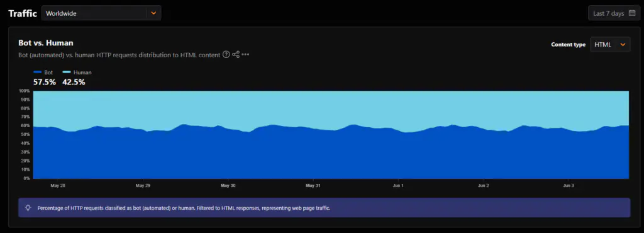The image size is (644, 233).
Task: Click the 0% y-axis label
Action: [x=26, y=178]
